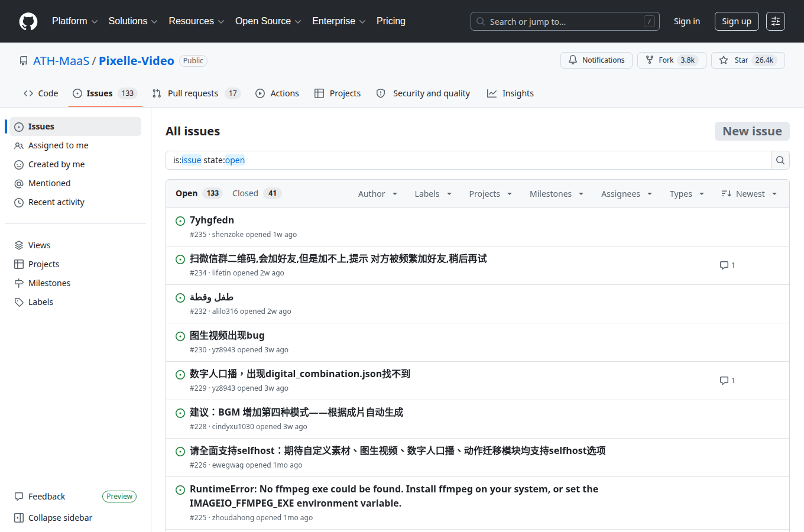Open the Author filter dropdown
Screen dimensions: 804x532
click(378, 194)
